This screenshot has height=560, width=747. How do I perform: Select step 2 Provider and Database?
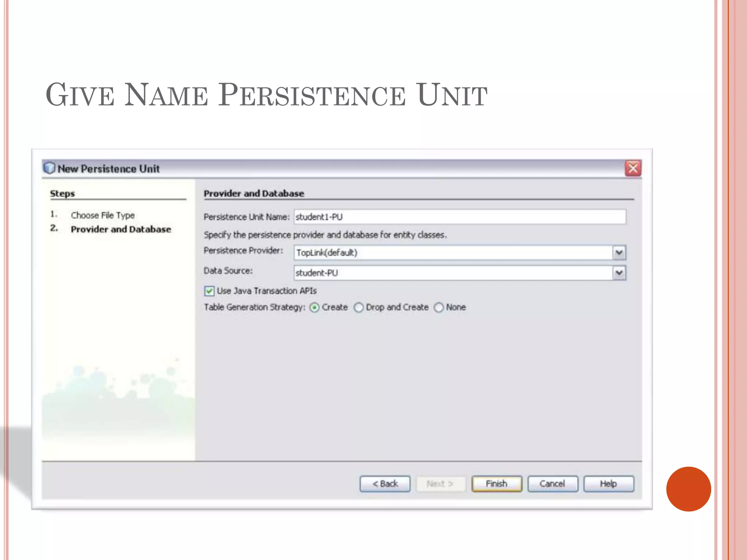[121, 229]
